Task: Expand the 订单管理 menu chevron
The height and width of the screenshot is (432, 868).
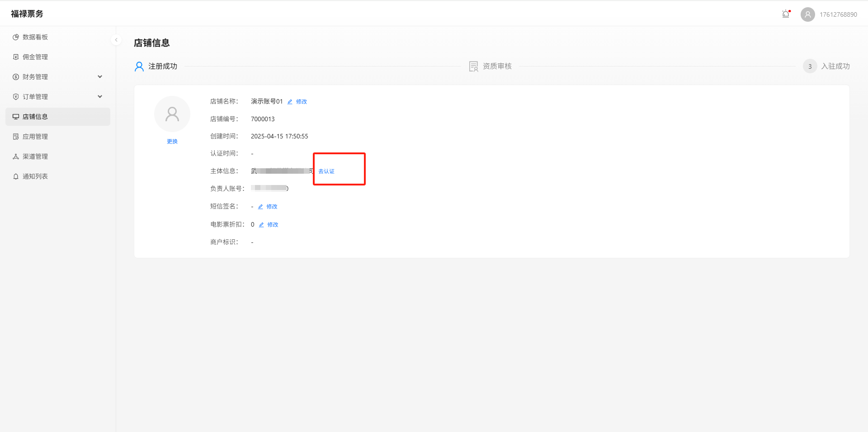Action: [100, 97]
